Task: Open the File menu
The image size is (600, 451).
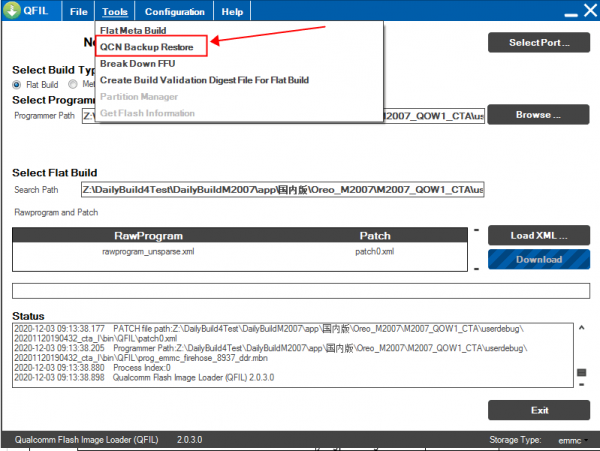Action: point(78,11)
